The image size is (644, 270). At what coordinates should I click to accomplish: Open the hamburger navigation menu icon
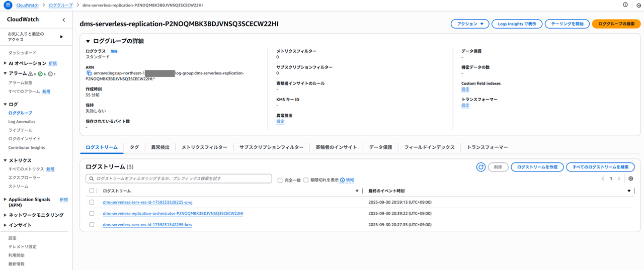point(8,5)
